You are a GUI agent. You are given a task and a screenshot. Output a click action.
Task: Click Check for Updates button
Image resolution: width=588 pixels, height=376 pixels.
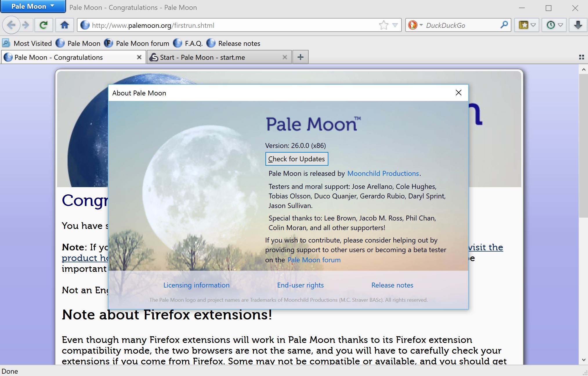pyautogui.click(x=297, y=159)
